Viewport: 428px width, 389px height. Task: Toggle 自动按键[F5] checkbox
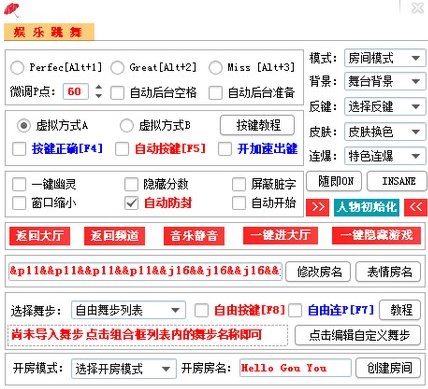tap(122, 149)
